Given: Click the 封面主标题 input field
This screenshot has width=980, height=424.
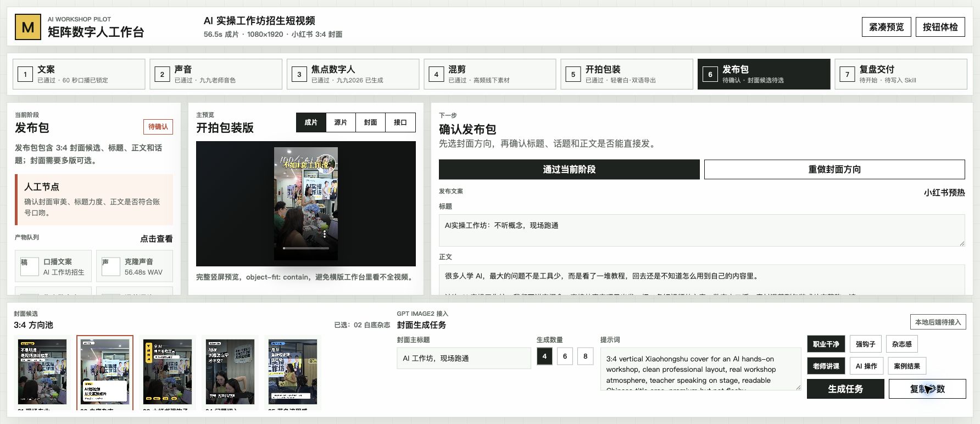Looking at the screenshot, I should (x=464, y=358).
